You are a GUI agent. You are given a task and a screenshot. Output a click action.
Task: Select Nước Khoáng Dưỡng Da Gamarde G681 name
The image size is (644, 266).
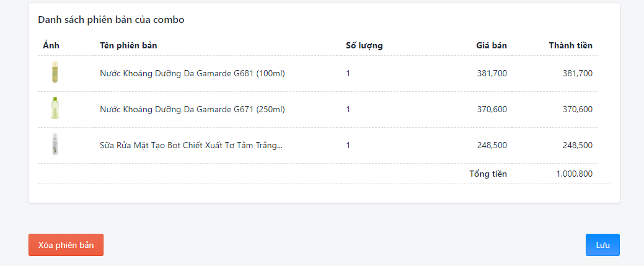[x=192, y=74]
